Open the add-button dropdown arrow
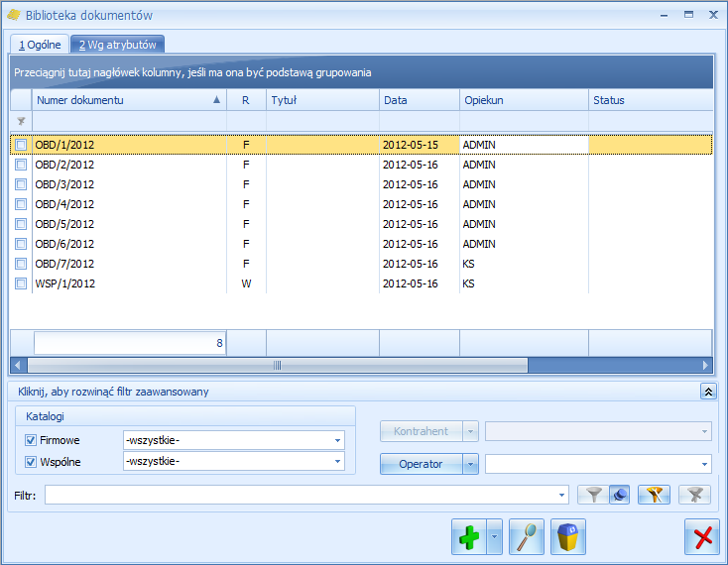The width and height of the screenshot is (728, 565). click(x=495, y=536)
